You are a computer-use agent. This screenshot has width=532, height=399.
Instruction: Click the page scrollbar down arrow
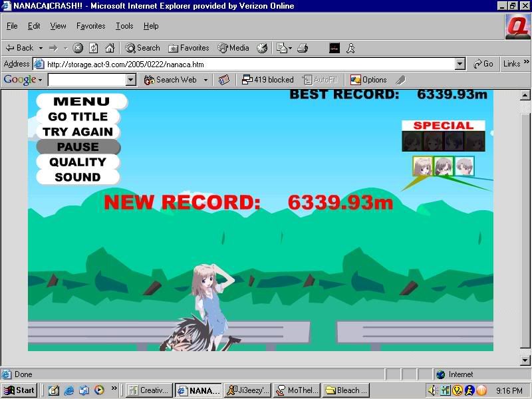click(525, 360)
